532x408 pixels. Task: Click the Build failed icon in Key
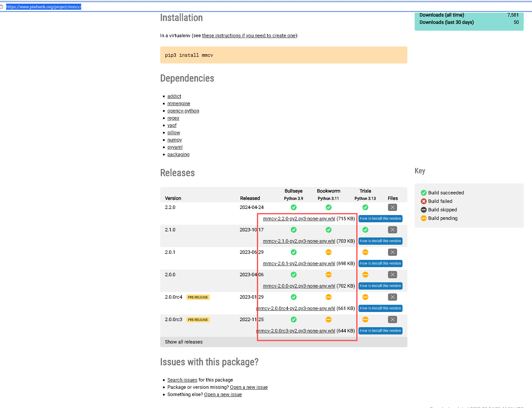pos(424,201)
